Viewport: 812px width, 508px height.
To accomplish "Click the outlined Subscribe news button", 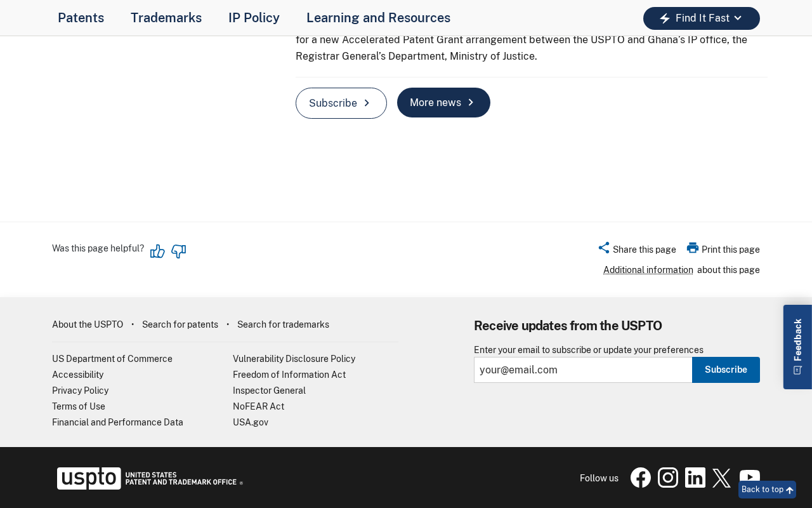I will (341, 103).
